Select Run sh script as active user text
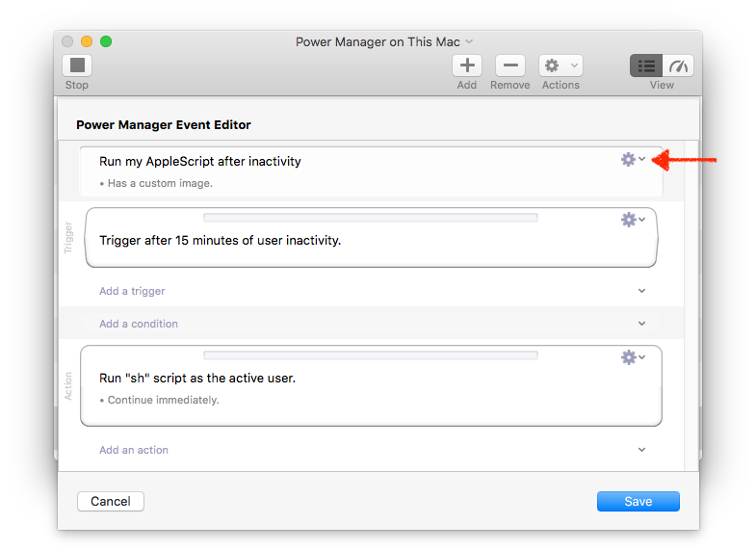 [197, 378]
